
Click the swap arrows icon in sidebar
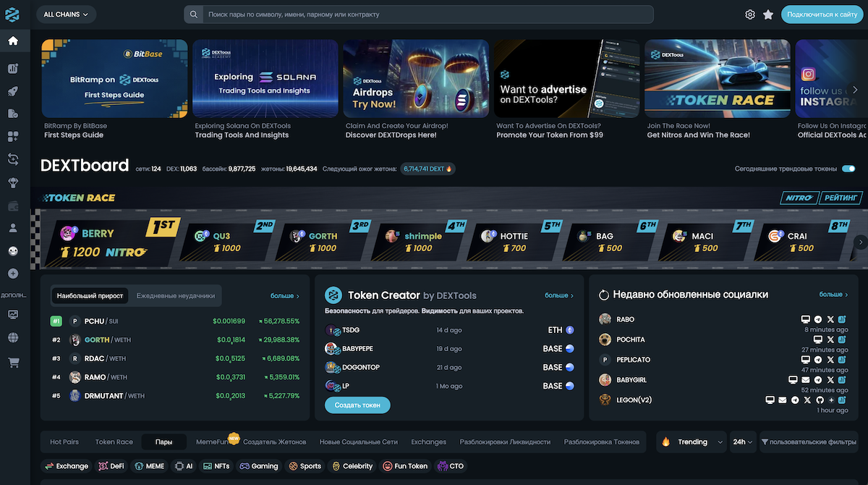[13, 159]
